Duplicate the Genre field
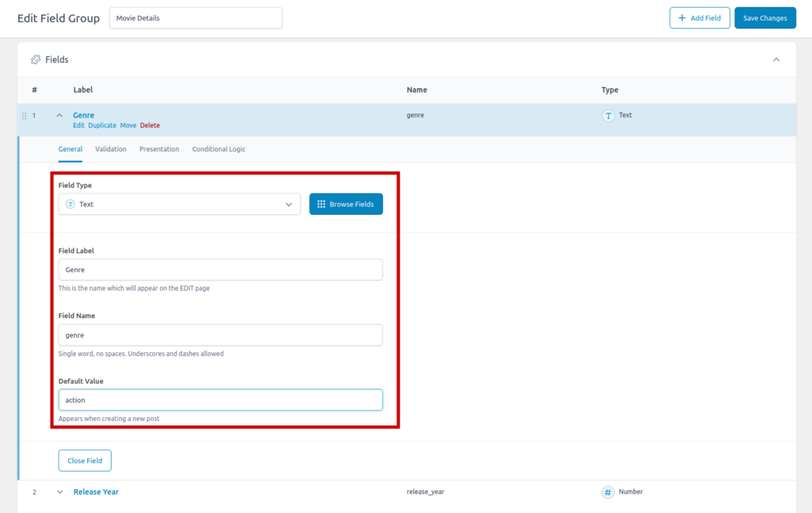 click(x=101, y=124)
